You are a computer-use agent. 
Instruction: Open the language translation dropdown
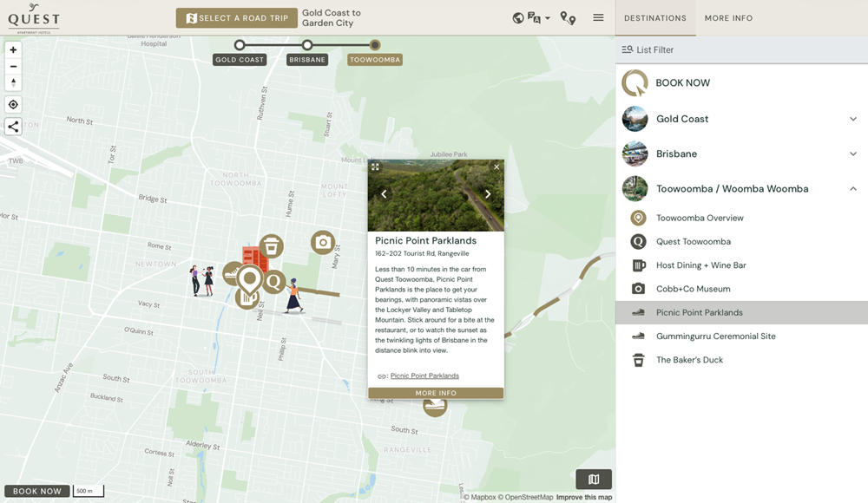tap(539, 17)
